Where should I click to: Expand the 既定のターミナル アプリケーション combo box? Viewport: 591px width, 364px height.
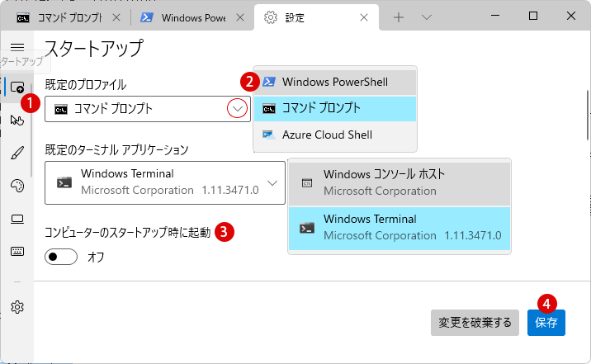165,182
